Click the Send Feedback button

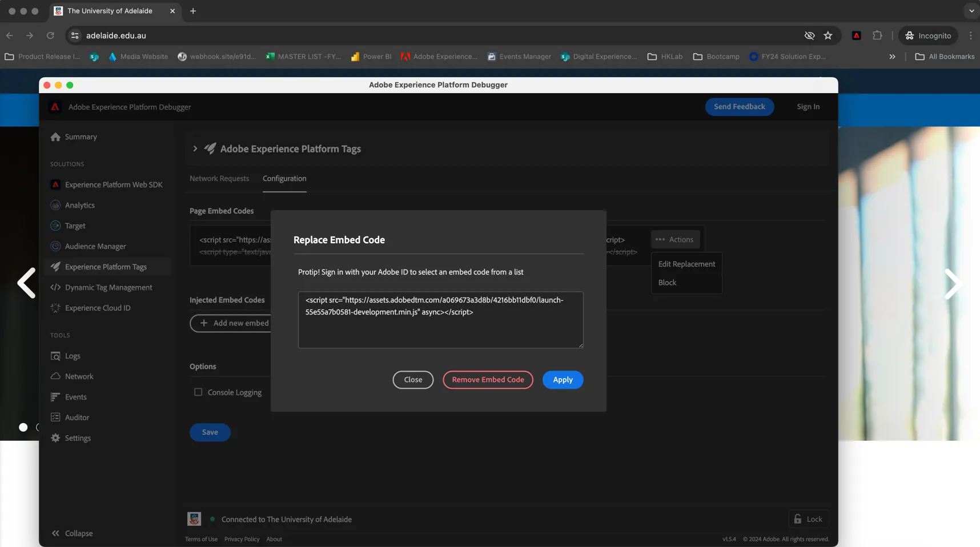click(x=739, y=107)
